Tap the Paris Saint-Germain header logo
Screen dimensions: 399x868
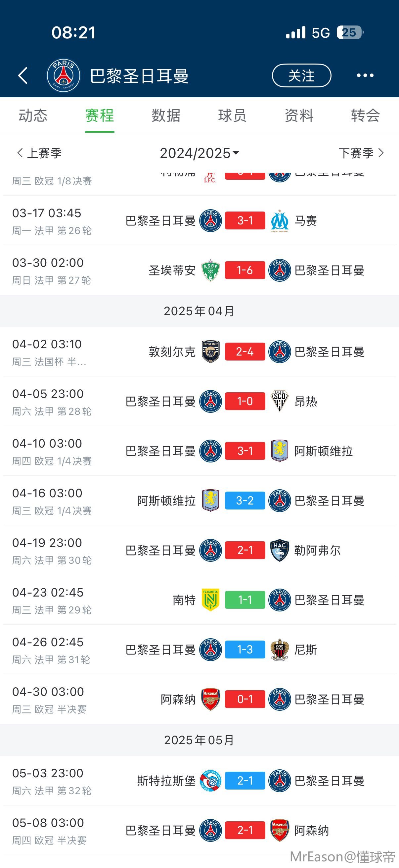[x=63, y=75]
